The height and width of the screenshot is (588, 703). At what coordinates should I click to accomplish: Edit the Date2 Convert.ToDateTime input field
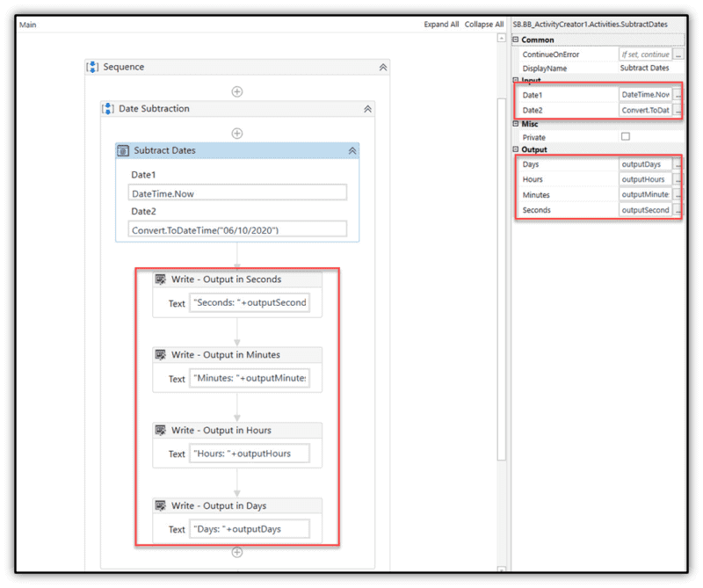(x=646, y=110)
